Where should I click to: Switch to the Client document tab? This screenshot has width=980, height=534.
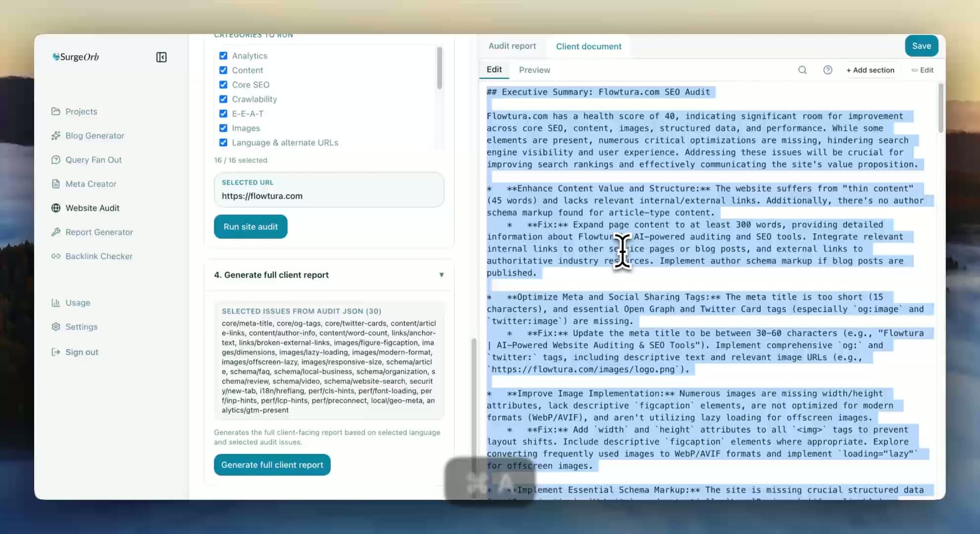[x=589, y=46]
